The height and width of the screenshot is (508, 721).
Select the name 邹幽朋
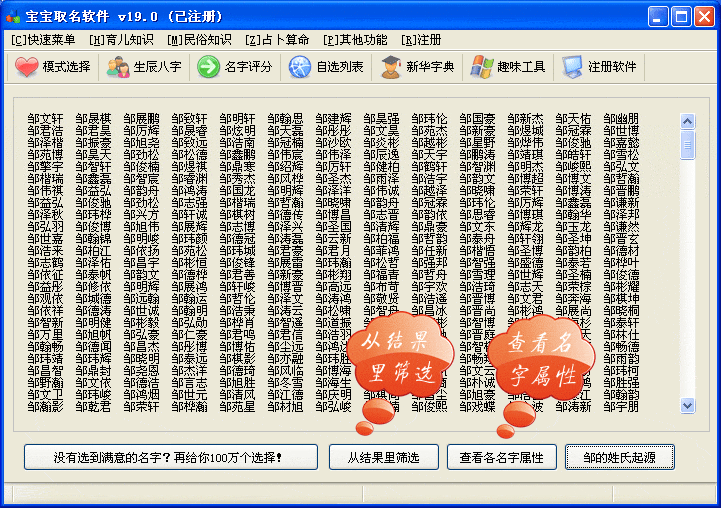[x=621, y=119]
